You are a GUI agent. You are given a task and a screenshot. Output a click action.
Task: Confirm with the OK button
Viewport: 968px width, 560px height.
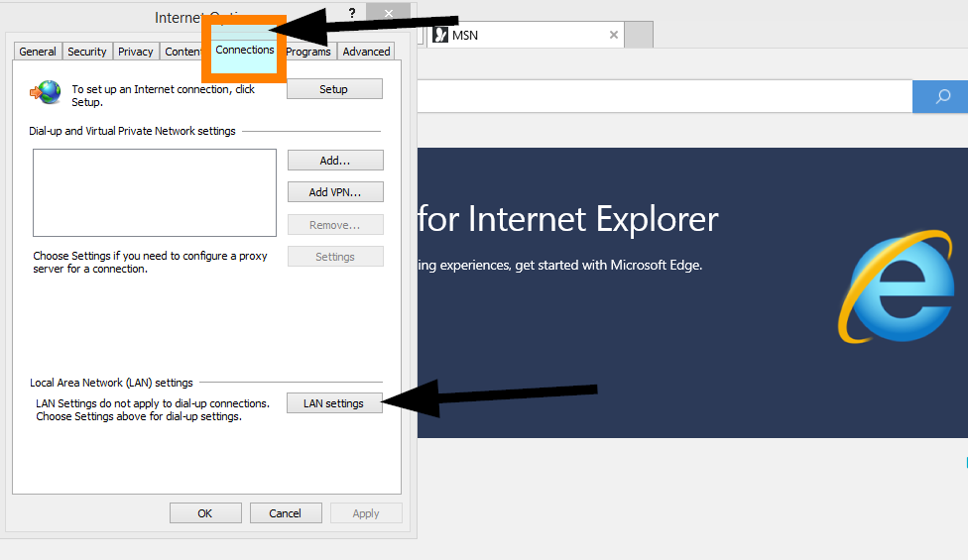(x=205, y=513)
